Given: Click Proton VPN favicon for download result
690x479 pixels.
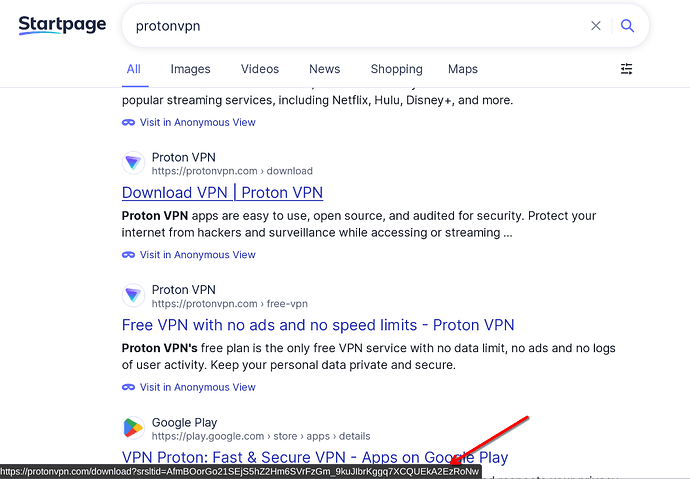Looking at the screenshot, I should [x=133, y=163].
